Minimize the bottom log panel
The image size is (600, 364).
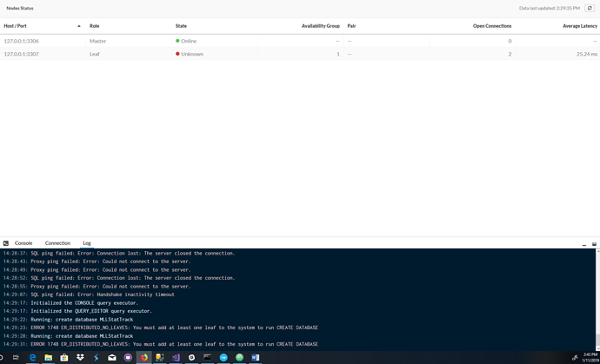coord(584,244)
